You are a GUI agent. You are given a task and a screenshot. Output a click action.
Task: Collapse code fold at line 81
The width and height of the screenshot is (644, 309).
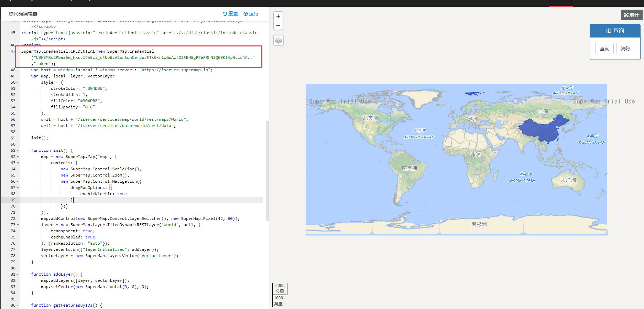tap(18, 274)
